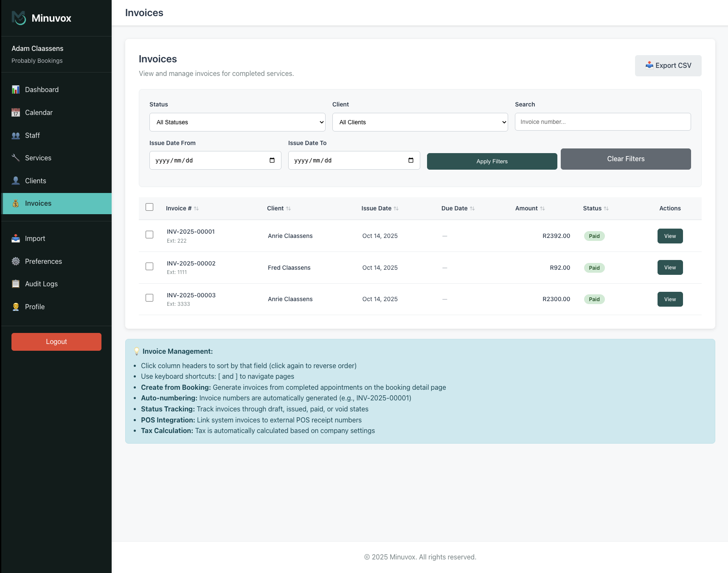Select checkbox for invoice INV-2025-00001

click(x=149, y=235)
